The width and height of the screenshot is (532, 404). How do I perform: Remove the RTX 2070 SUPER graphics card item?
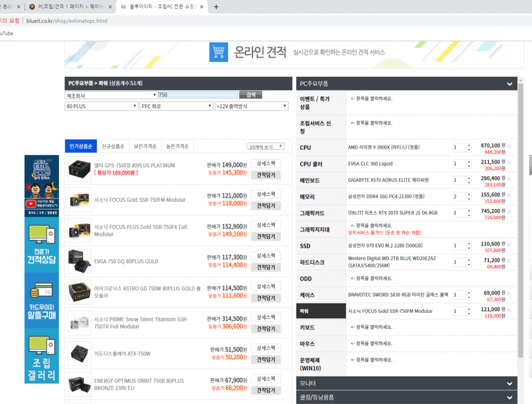[509, 212]
